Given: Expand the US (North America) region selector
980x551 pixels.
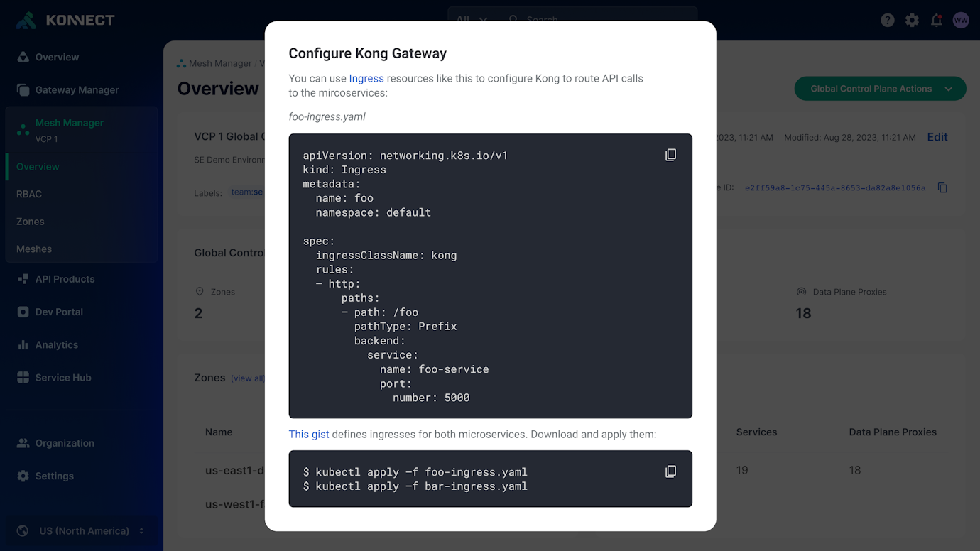Looking at the screenshot, I should (x=82, y=530).
